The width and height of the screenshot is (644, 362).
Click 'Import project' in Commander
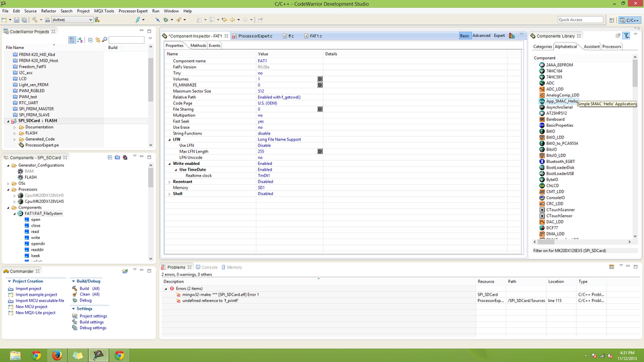pos(28,289)
